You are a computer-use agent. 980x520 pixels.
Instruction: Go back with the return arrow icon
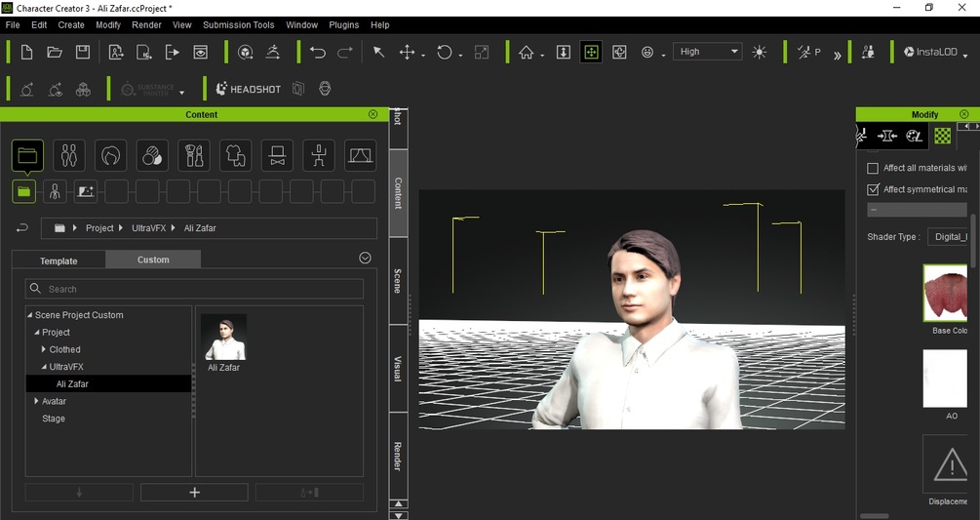[21, 228]
